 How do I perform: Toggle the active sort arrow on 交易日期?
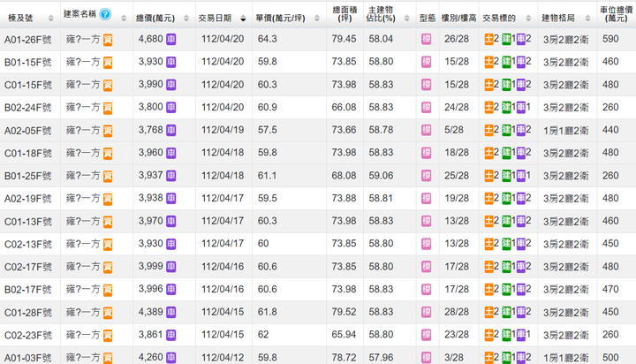click(243, 19)
